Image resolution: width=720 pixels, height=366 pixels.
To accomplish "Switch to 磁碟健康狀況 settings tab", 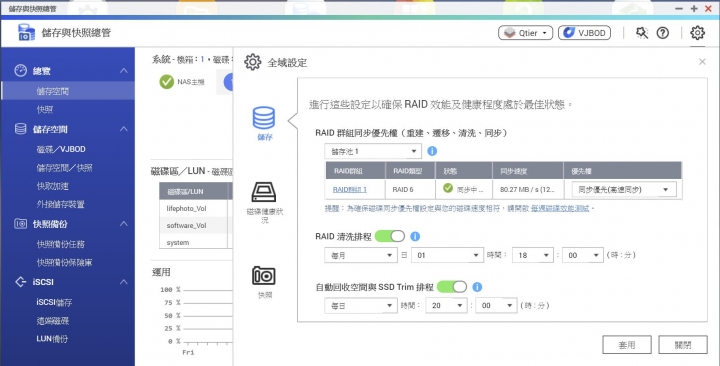I will [264, 202].
